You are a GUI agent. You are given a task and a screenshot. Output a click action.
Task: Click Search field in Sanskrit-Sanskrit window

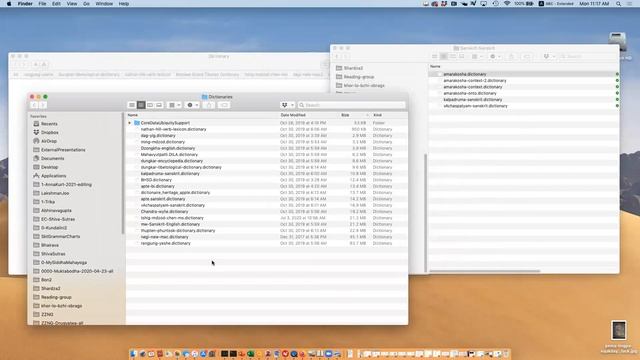pos(587,56)
